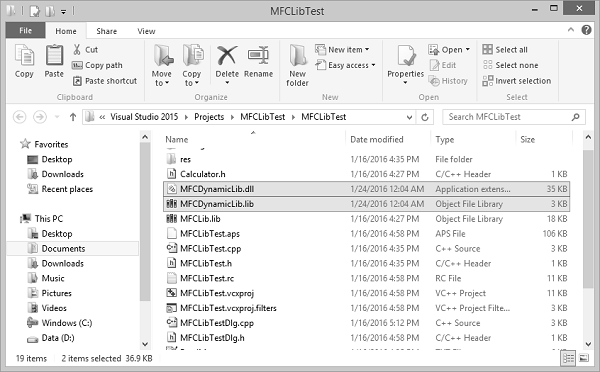Open the address bar history dropdown

coord(409,117)
